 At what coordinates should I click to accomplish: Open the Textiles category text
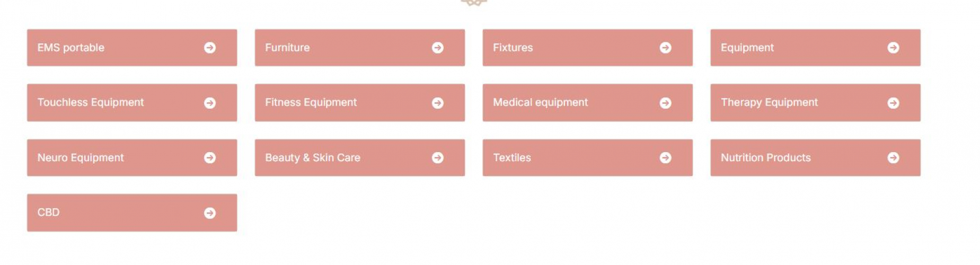point(511,157)
